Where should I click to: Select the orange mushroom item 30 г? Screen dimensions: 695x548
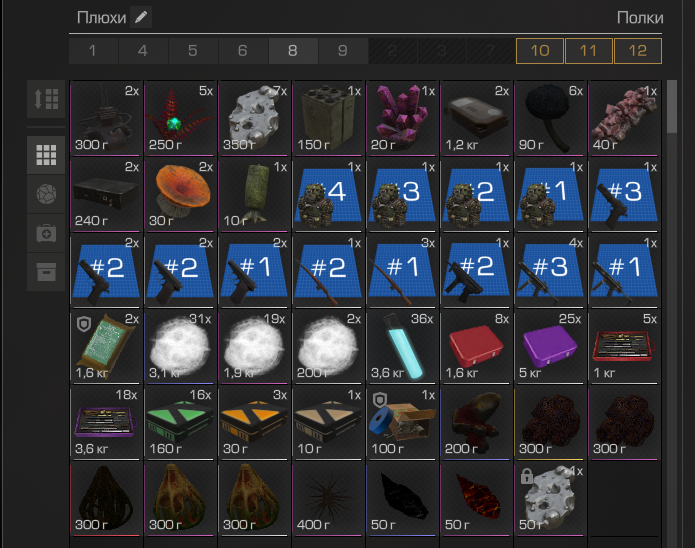(x=180, y=194)
